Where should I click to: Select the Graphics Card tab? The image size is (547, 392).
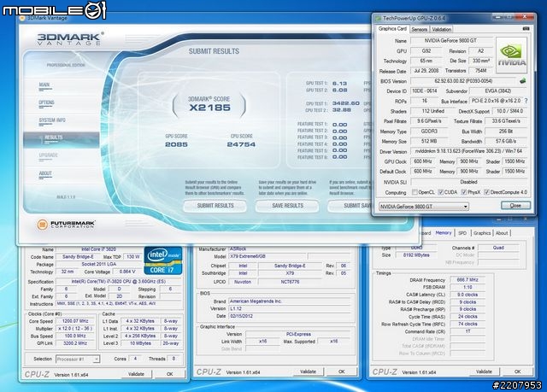[392, 29]
